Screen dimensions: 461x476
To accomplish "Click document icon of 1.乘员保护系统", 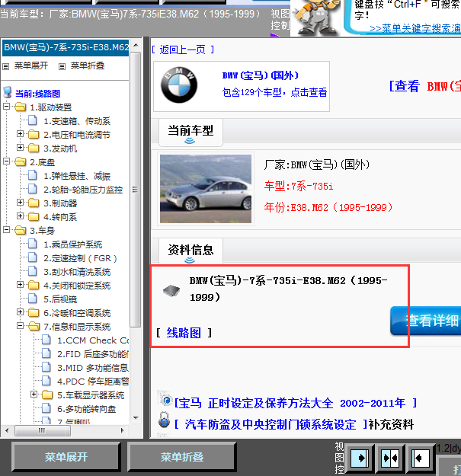I will [x=33, y=244].
